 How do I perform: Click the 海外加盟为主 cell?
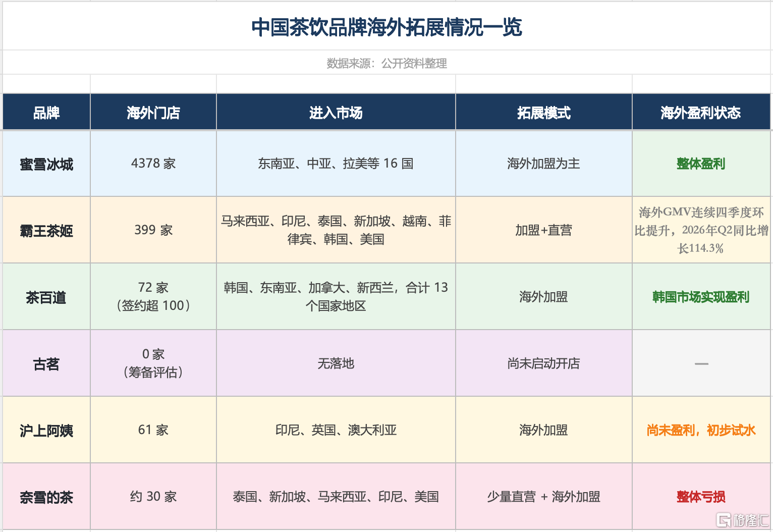pyautogui.click(x=544, y=164)
